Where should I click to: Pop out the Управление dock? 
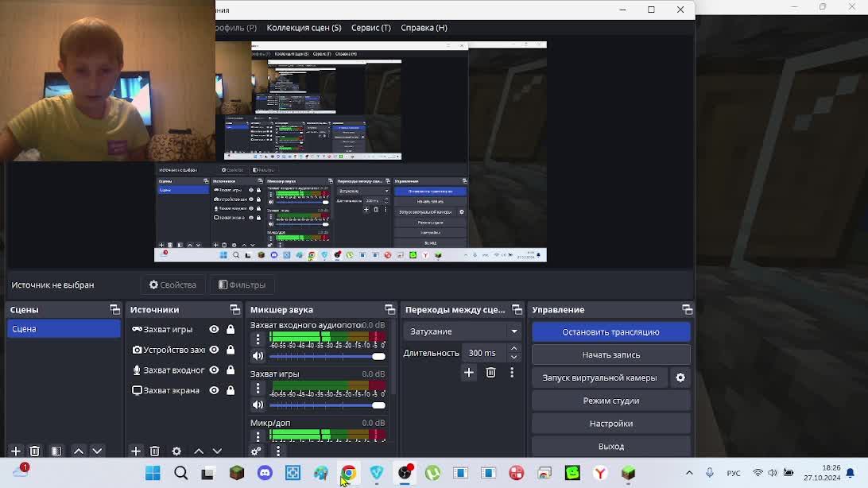pyautogui.click(x=687, y=309)
